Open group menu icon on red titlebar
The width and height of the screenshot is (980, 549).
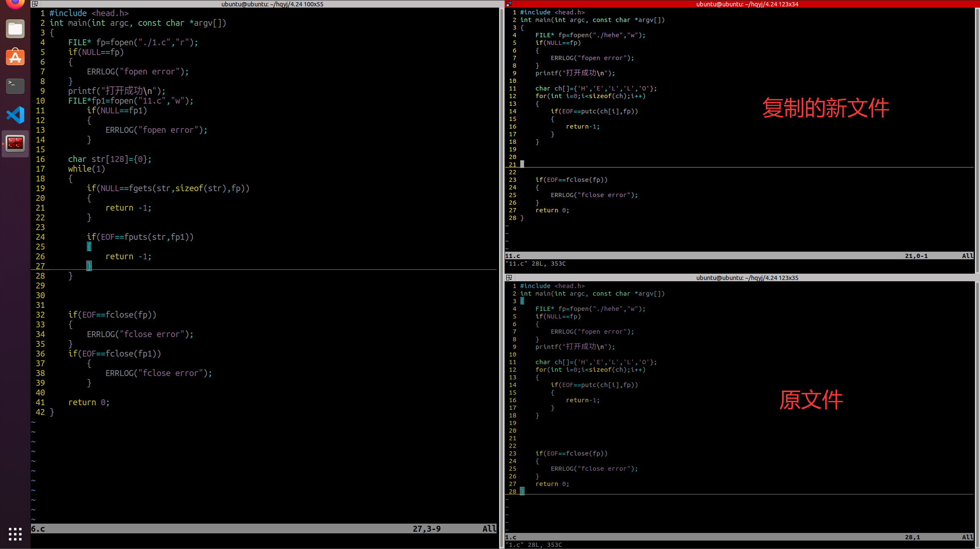pyautogui.click(x=509, y=4)
